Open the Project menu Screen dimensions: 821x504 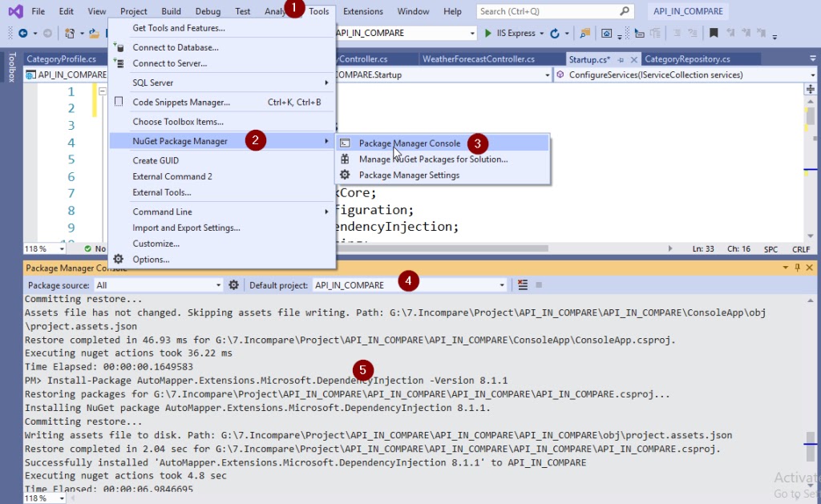(x=134, y=11)
